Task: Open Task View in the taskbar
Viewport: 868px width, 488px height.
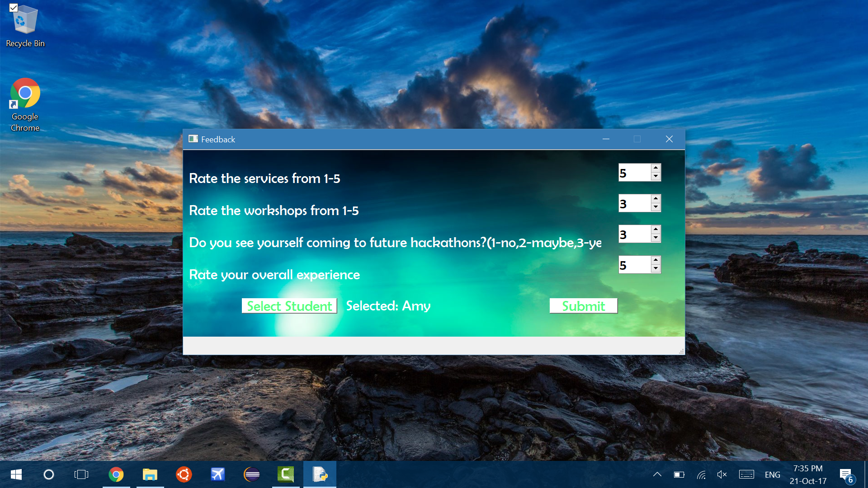Action: click(81, 474)
